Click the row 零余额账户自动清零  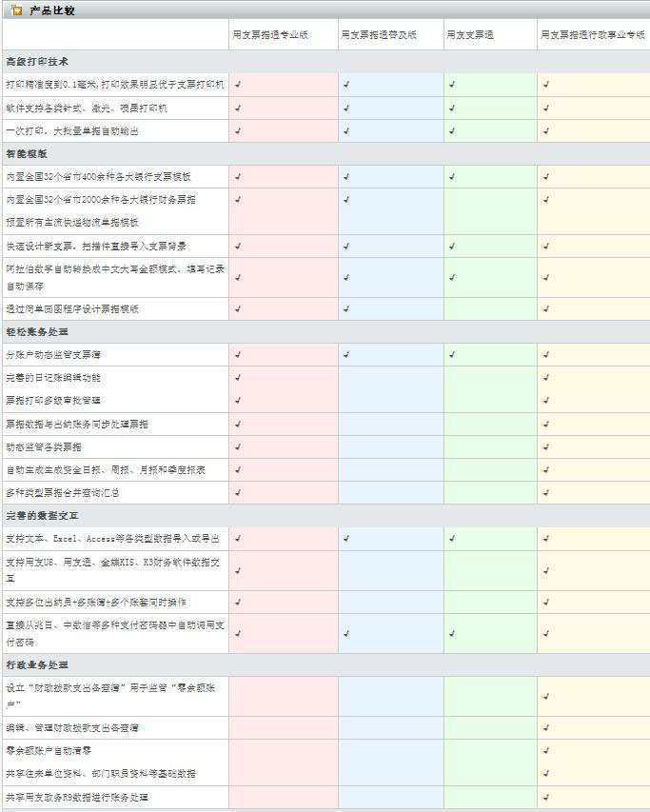tap(326, 751)
